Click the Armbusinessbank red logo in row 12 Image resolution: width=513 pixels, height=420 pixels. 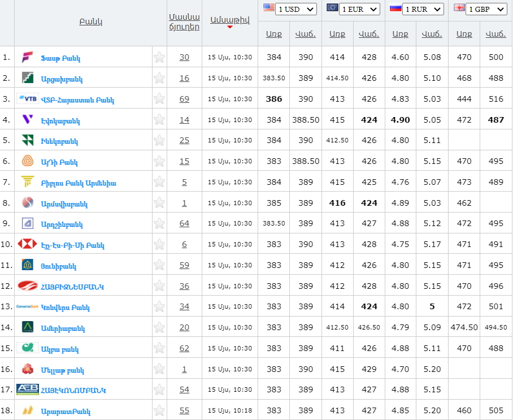click(x=28, y=286)
